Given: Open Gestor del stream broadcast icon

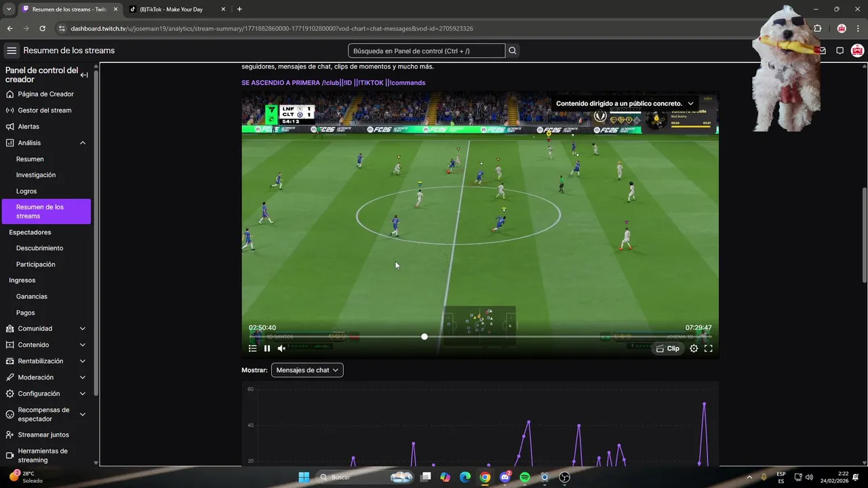Looking at the screenshot, I should pos(9,110).
